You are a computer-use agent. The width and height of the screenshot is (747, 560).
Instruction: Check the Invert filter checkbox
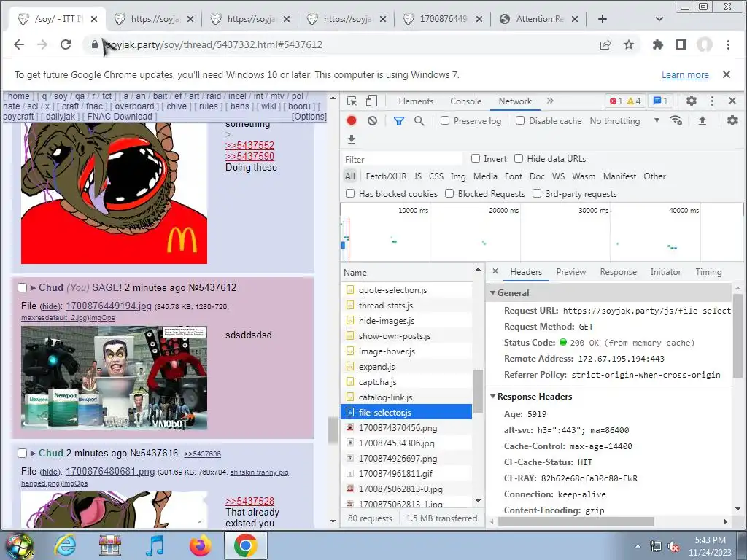[476, 158]
